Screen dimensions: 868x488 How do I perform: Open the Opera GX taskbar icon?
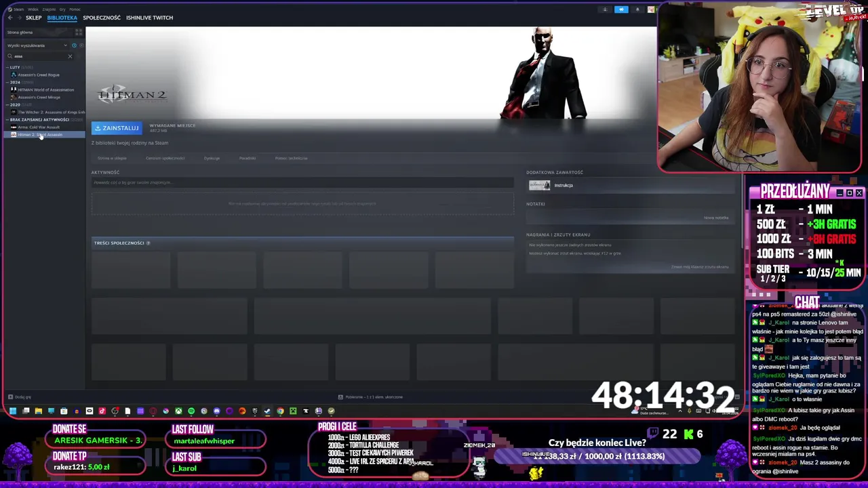point(153,411)
